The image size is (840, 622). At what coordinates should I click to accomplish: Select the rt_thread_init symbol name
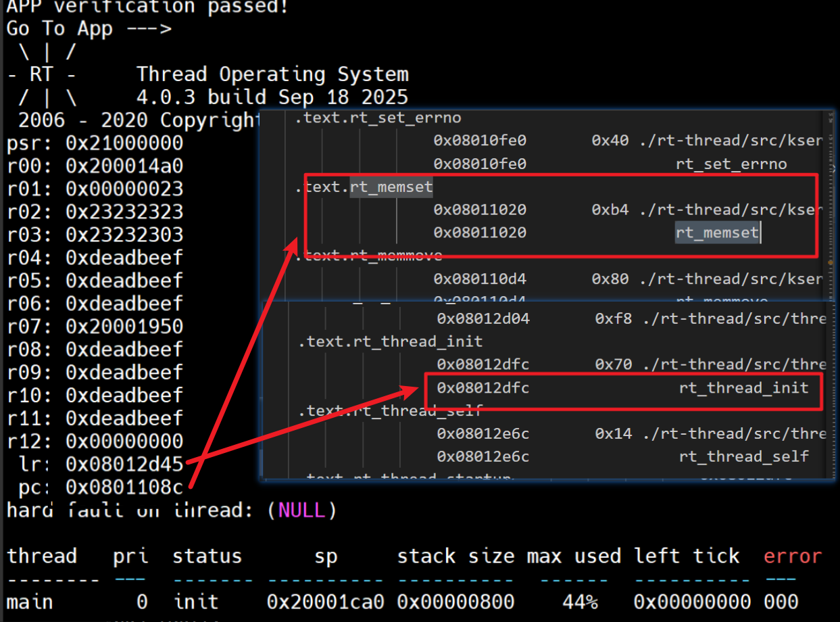(743, 387)
